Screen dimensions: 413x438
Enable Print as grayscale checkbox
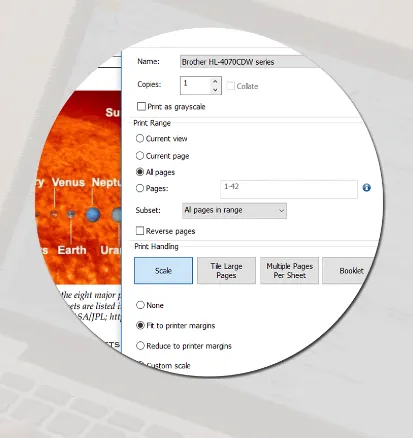(141, 107)
